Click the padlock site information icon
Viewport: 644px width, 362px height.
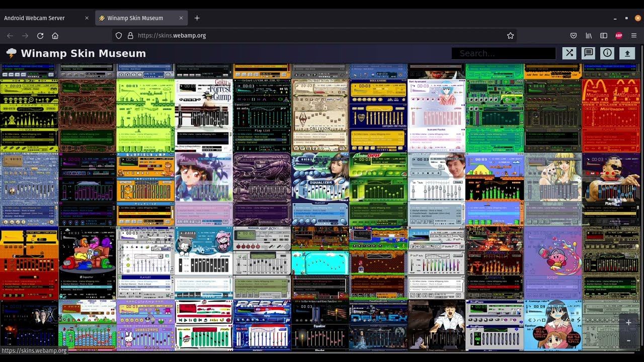130,36
